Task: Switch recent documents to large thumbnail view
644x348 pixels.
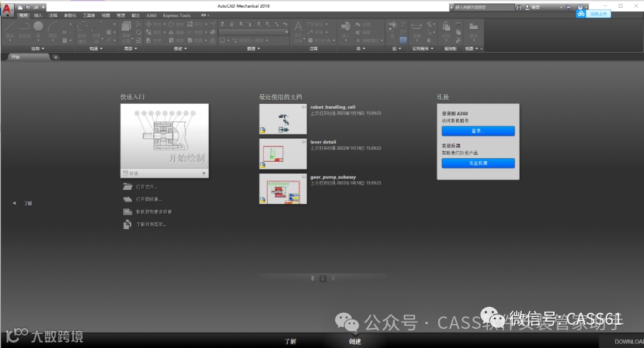Action: pyautogui.click(x=312, y=279)
